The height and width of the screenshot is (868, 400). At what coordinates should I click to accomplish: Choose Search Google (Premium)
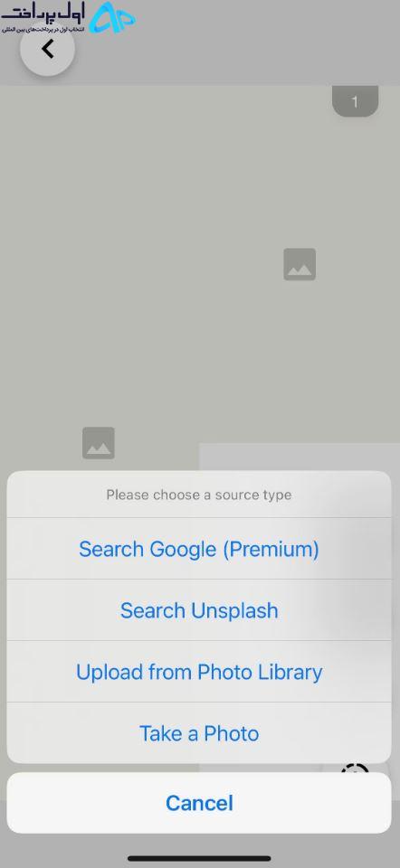(x=199, y=549)
